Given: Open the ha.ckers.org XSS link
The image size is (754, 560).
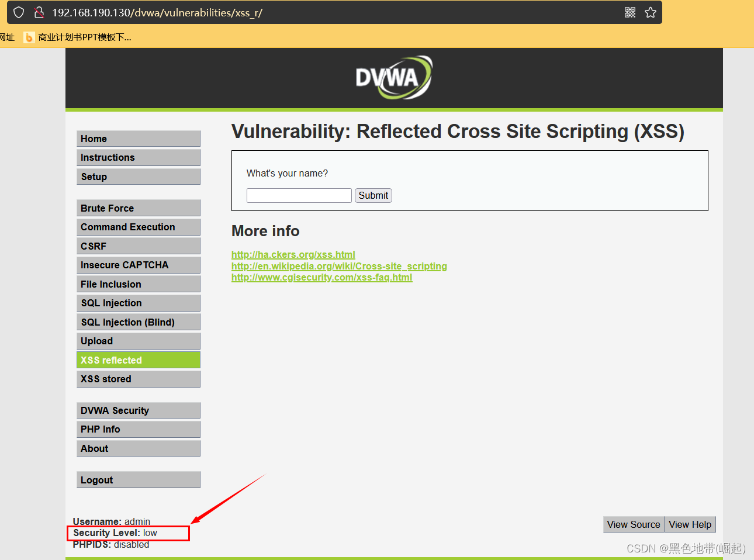Looking at the screenshot, I should [x=293, y=254].
